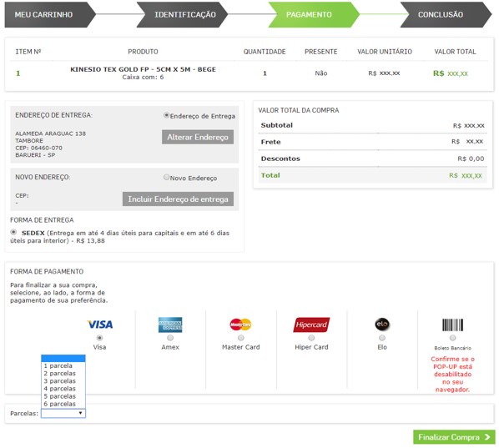Choose 5 parcelas from the list

[63, 396]
